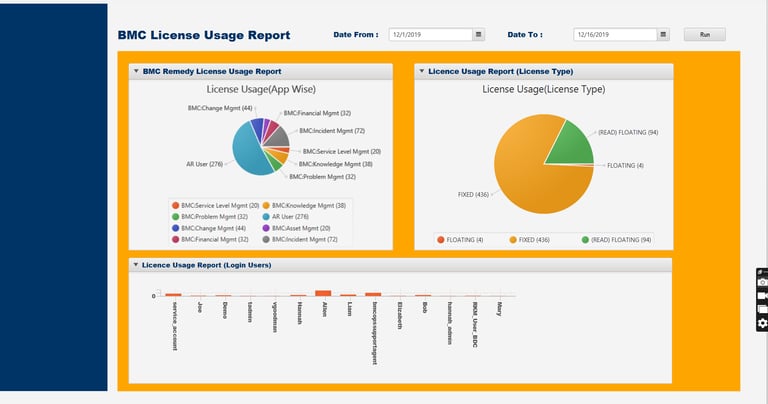The image size is (768, 404).
Task: Click the '(READ) FLOATING (94)' pie label
Action: tap(628, 133)
